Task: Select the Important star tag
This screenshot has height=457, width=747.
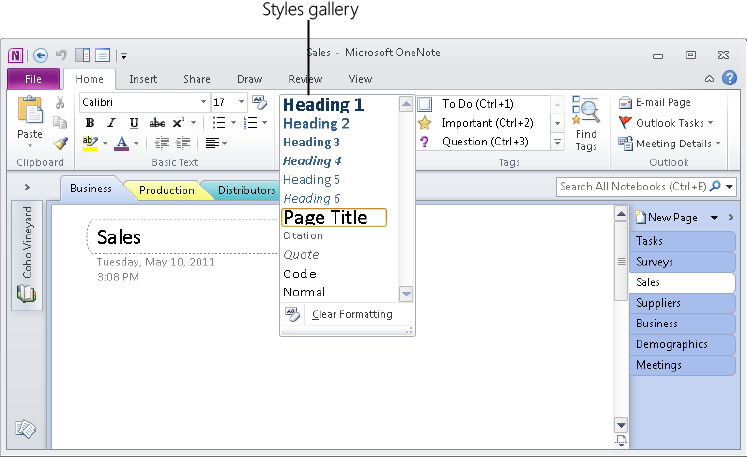Action: coord(424,123)
